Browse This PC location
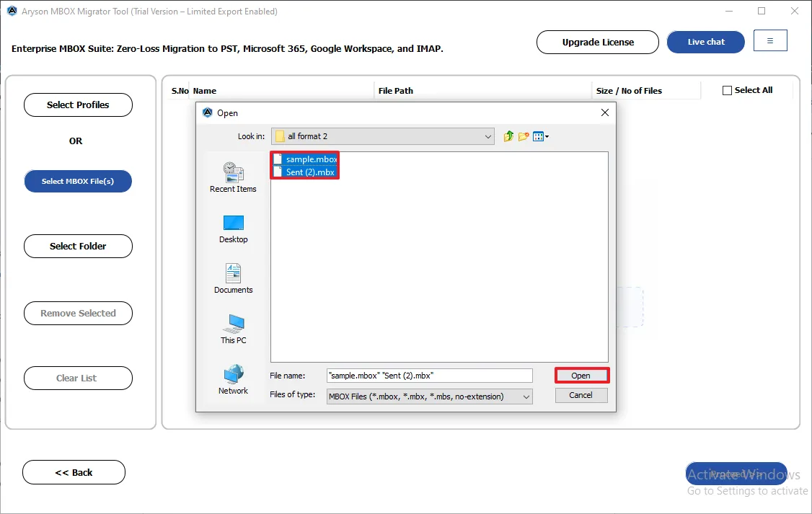 tap(233, 329)
